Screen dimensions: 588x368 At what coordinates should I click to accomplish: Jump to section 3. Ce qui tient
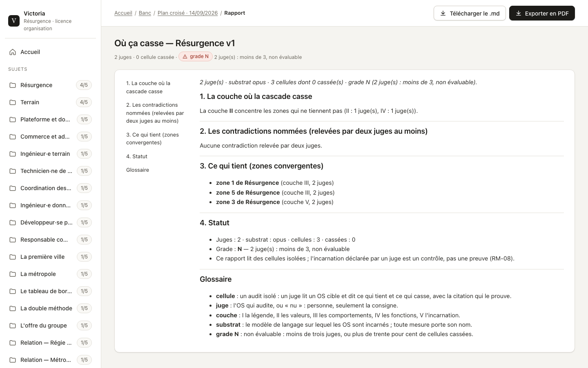[x=155, y=139]
